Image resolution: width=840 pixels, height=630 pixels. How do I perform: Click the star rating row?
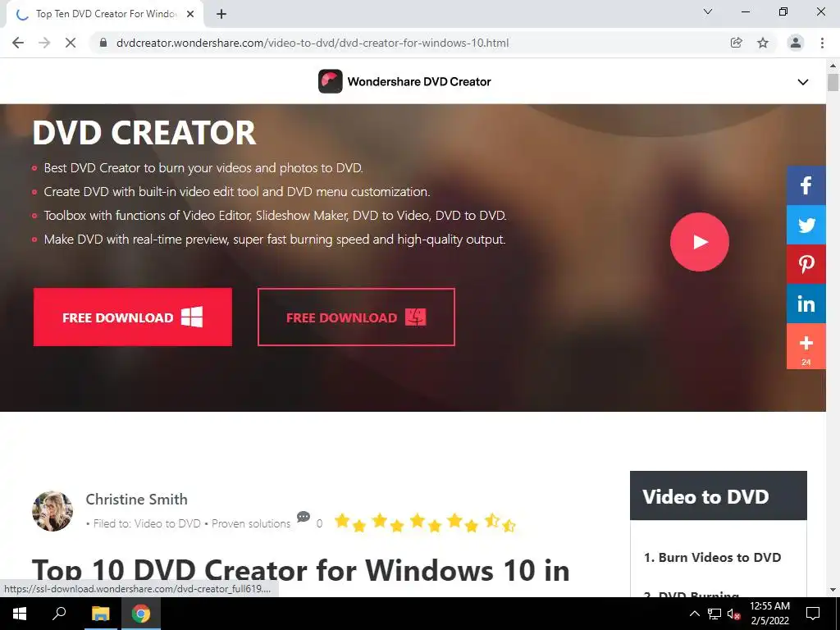click(425, 523)
